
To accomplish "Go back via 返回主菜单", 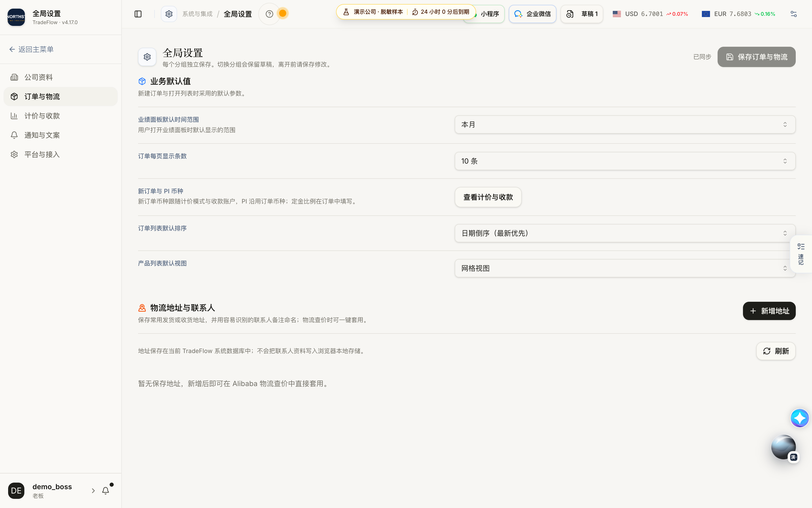I will (31, 49).
